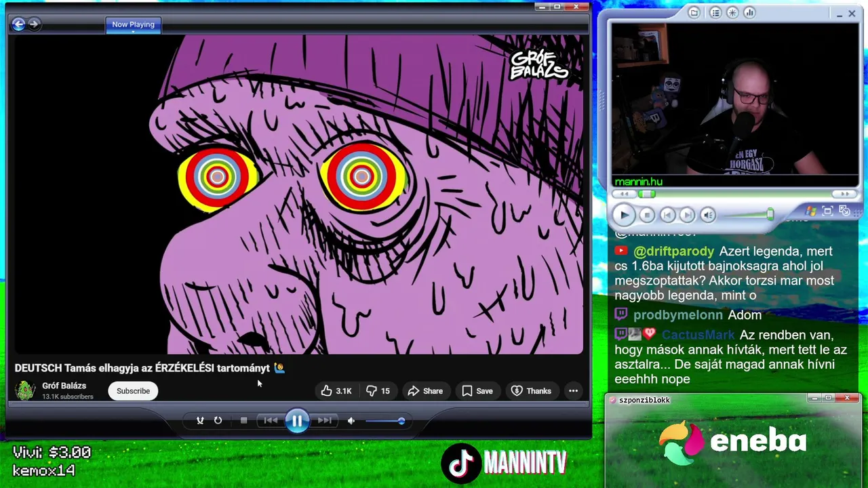Open visualization icon in webcam player
Screen dimensions: 868x488
pyautogui.click(x=732, y=12)
